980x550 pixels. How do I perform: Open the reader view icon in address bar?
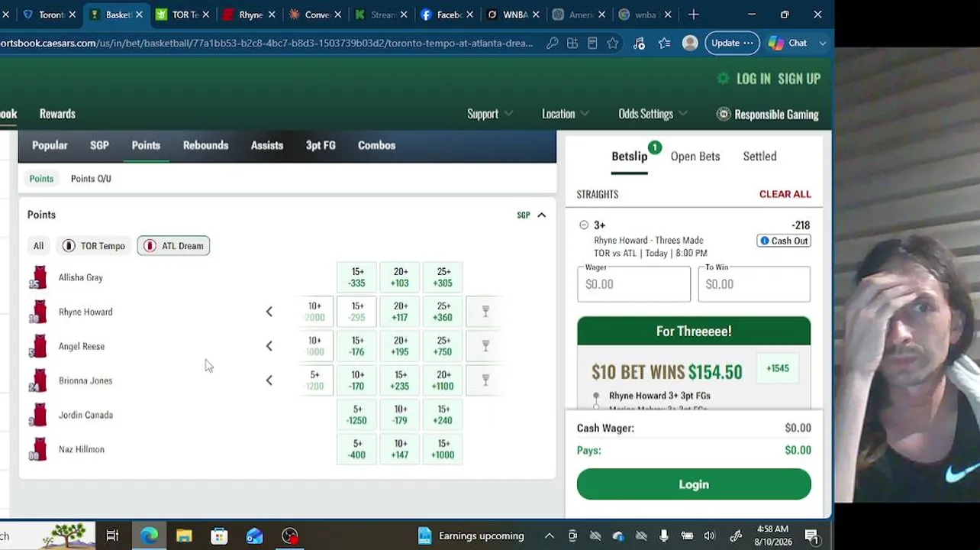592,44
